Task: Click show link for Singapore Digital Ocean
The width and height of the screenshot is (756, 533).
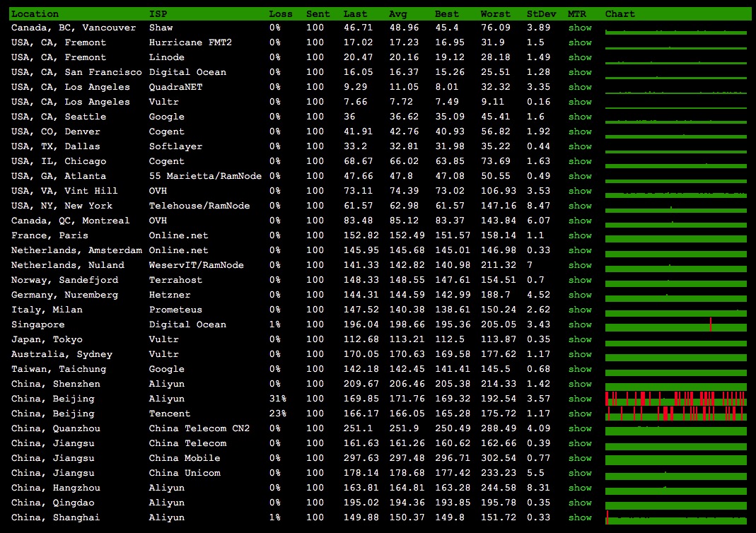Action: 580,324
